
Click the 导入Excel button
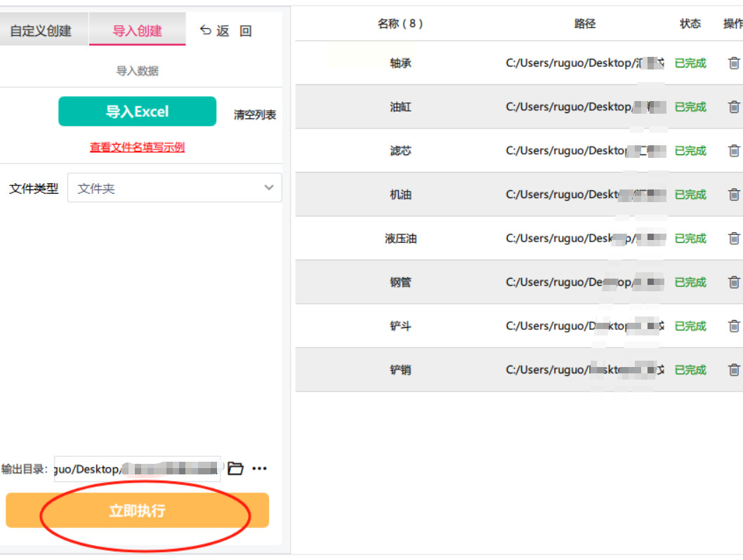pyautogui.click(x=138, y=112)
